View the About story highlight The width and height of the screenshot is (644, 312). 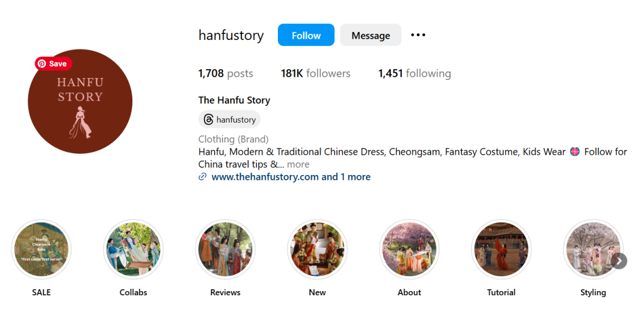pyautogui.click(x=409, y=249)
